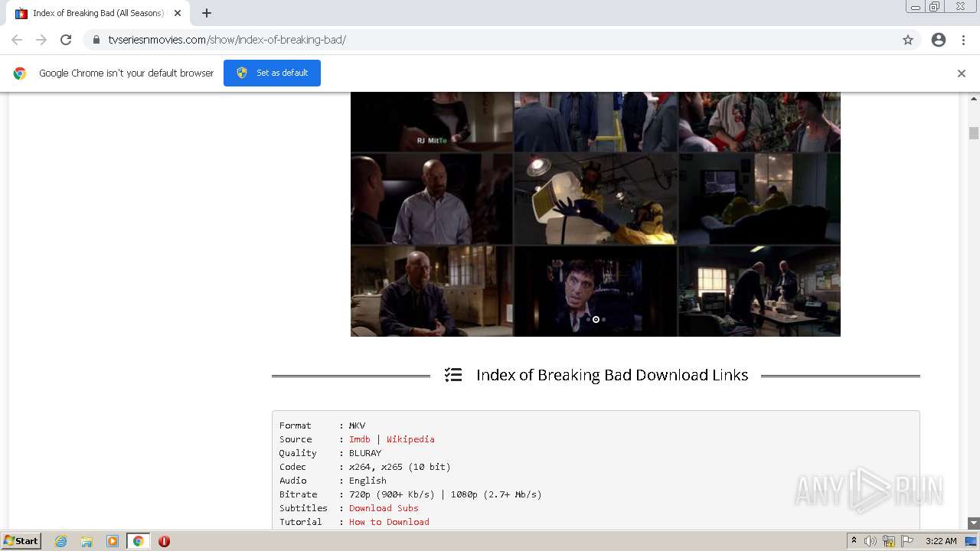The width and height of the screenshot is (980, 551).
Task: Click the BLURAY quality value
Action: [365, 453]
